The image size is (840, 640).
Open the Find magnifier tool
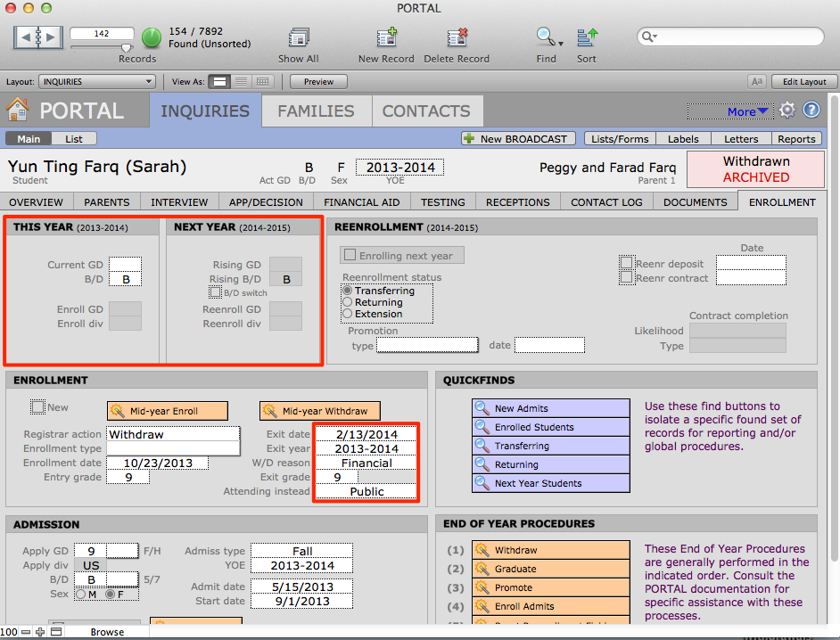click(x=545, y=37)
